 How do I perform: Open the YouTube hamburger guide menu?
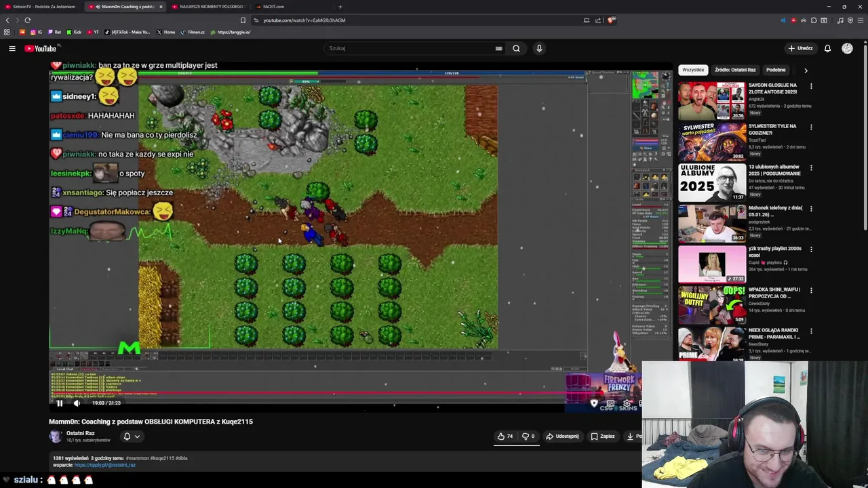tap(12, 48)
